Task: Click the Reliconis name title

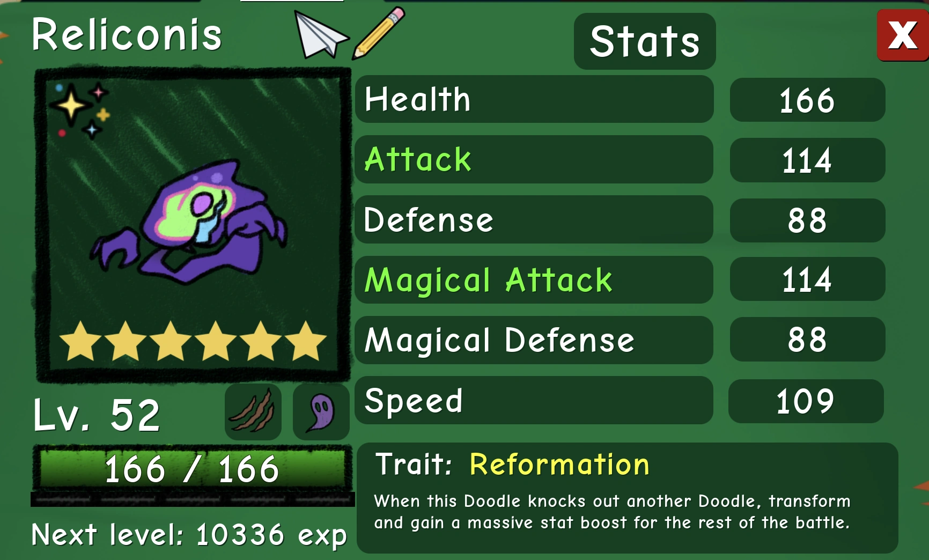Action: pos(127,35)
